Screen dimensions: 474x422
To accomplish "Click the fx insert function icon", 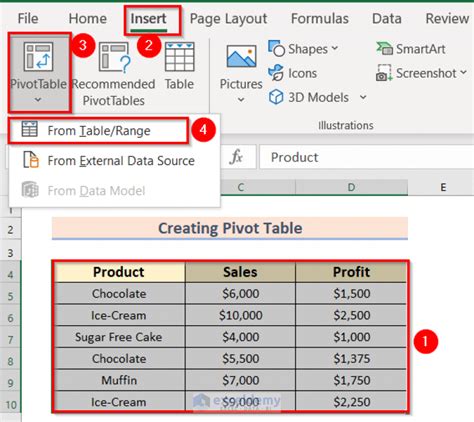I will [236, 157].
